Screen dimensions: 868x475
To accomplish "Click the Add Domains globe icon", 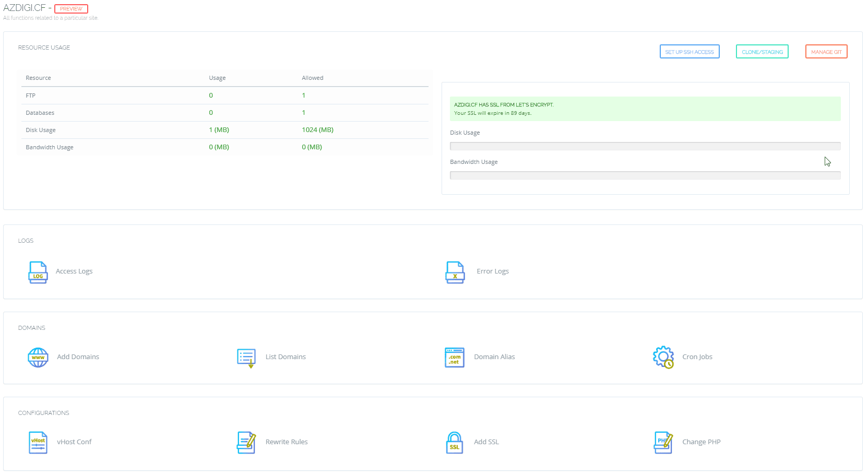I will tap(38, 358).
